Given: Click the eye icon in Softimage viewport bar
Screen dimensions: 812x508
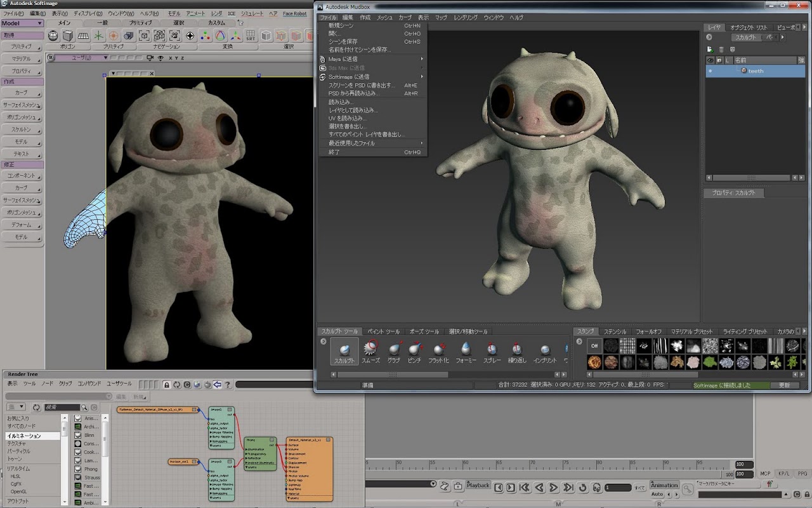Looking at the screenshot, I should pos(160,58).
